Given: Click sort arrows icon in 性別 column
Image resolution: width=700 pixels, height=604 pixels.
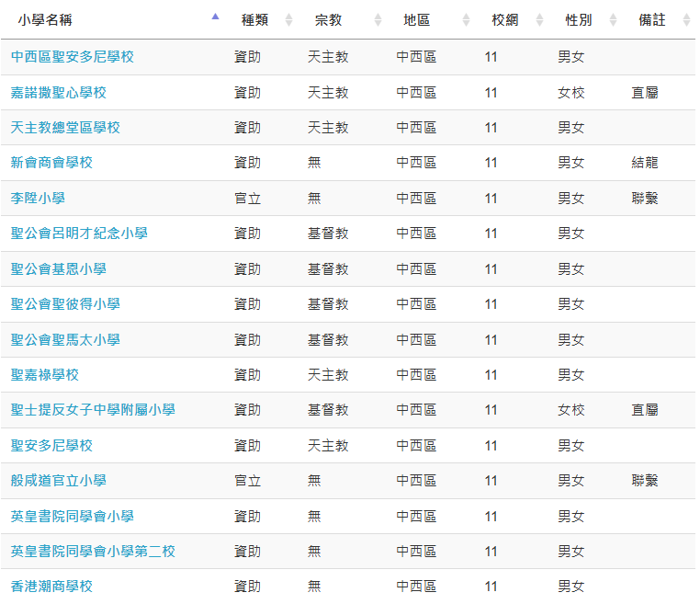Looking at the screenshot, I should (613, 20).
